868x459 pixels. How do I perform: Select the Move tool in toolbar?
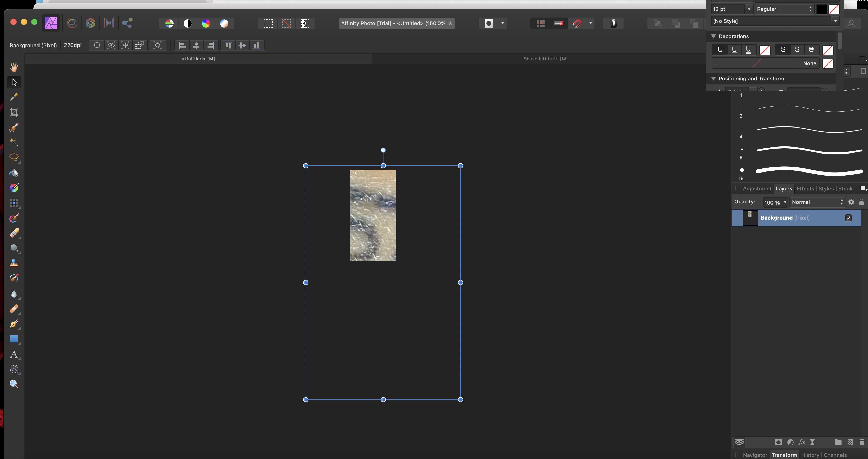[14, 82]
